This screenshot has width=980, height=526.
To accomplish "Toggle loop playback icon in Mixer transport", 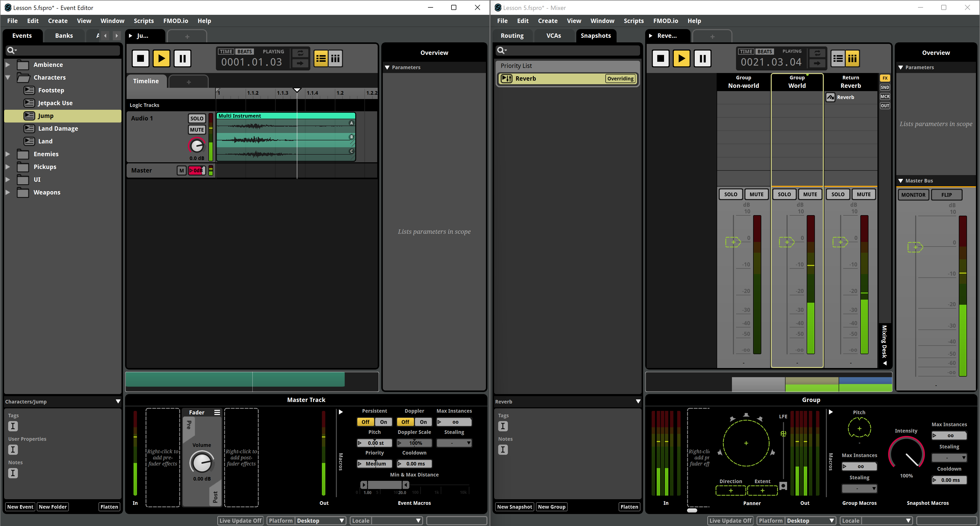I will pyautogui.click(x=817, y=53).
